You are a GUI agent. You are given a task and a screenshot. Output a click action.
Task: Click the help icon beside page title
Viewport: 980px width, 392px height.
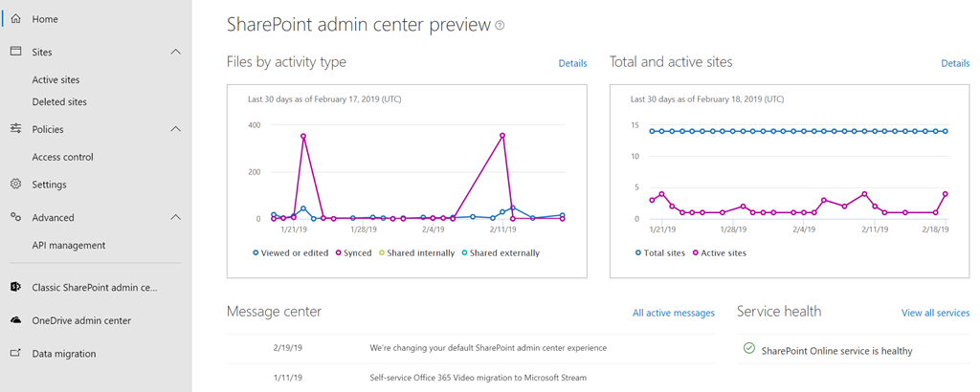pyautogui.click(x=500, y=25)
